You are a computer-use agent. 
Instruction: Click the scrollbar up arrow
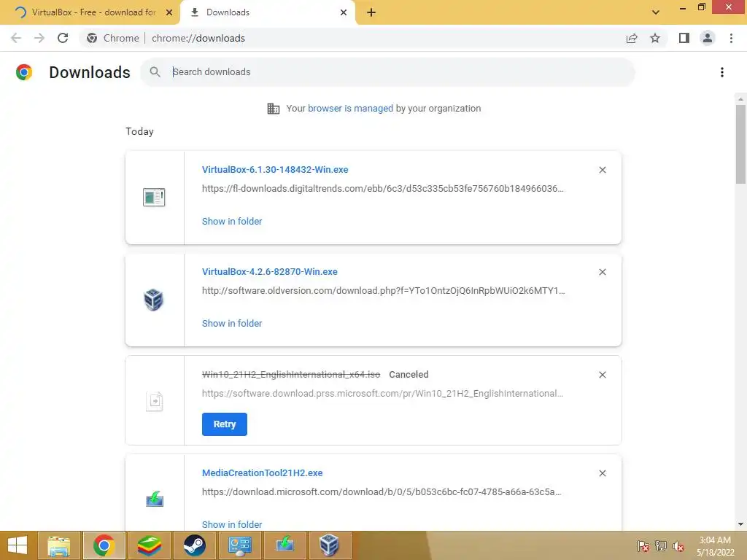pyautogui.click(x=740, y=99)
